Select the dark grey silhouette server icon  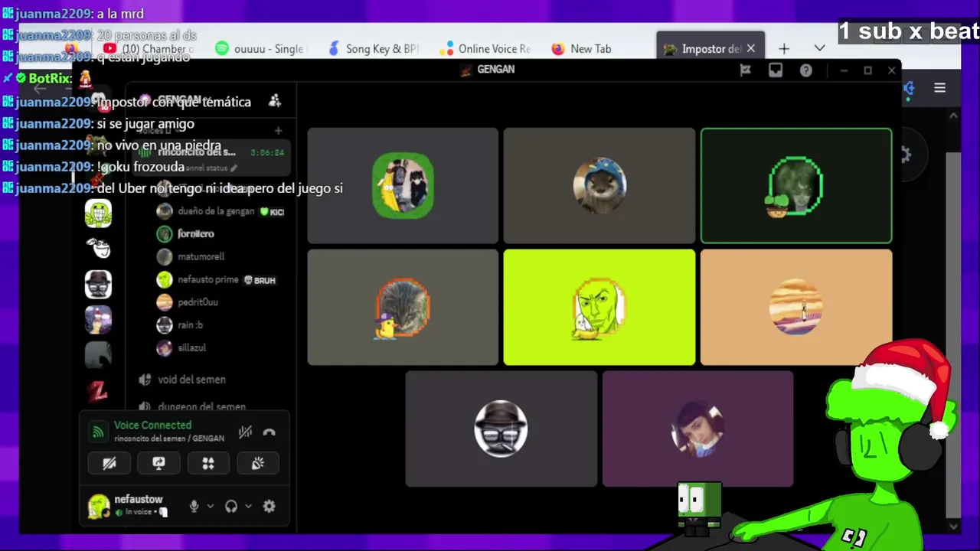pyautogui.click(x=98, y=354)
